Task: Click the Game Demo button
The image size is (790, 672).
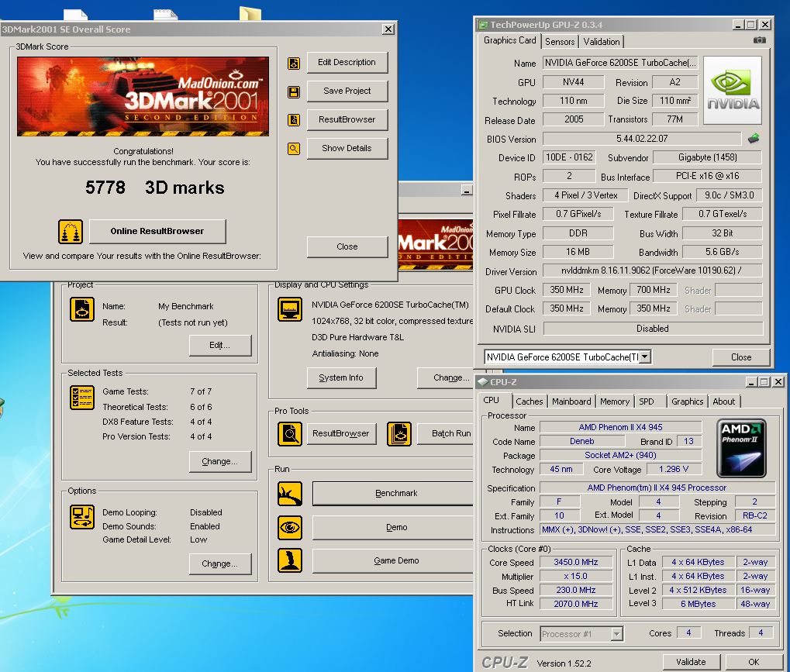Action: pos(393,560)
